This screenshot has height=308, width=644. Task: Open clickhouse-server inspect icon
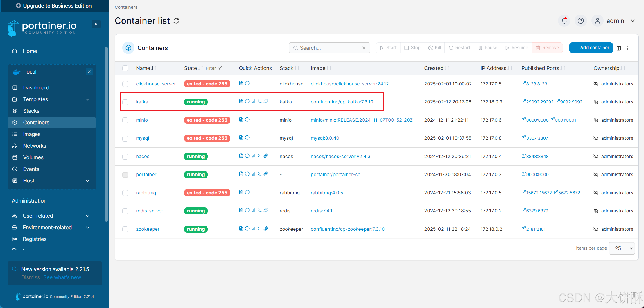247,83
